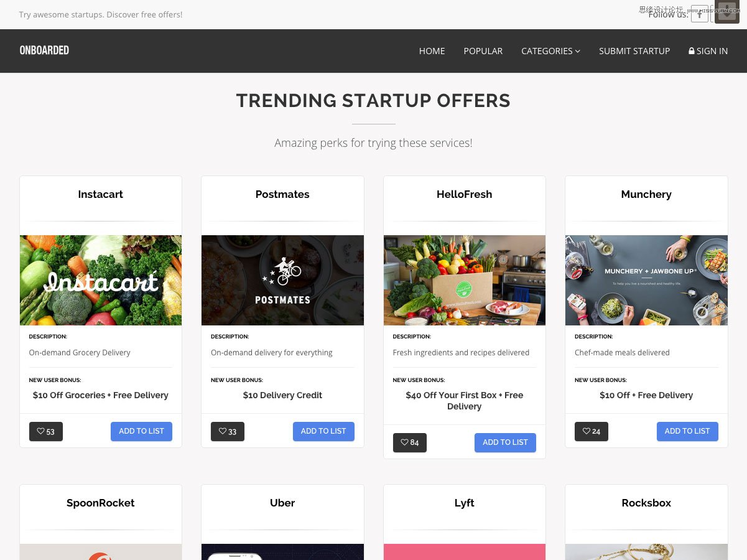Viewport: 747px width, 560px height.
Task: Add HelloFresh to list
Action: (x=505, y=442)
